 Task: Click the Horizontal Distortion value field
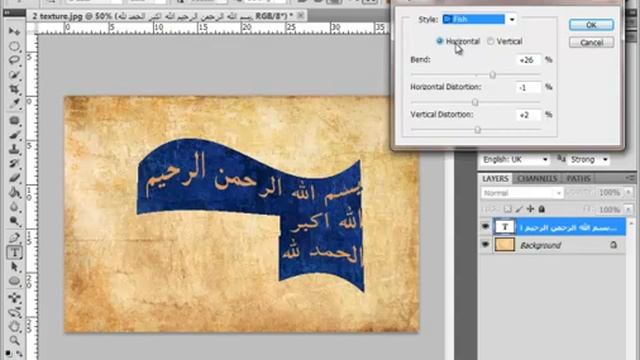pos(528,87)
